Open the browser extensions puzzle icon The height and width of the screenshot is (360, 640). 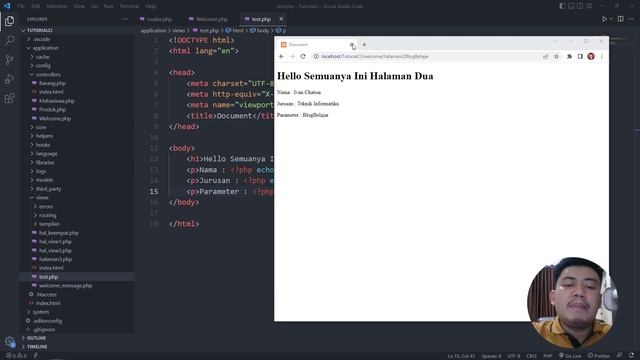coord(569,56)
